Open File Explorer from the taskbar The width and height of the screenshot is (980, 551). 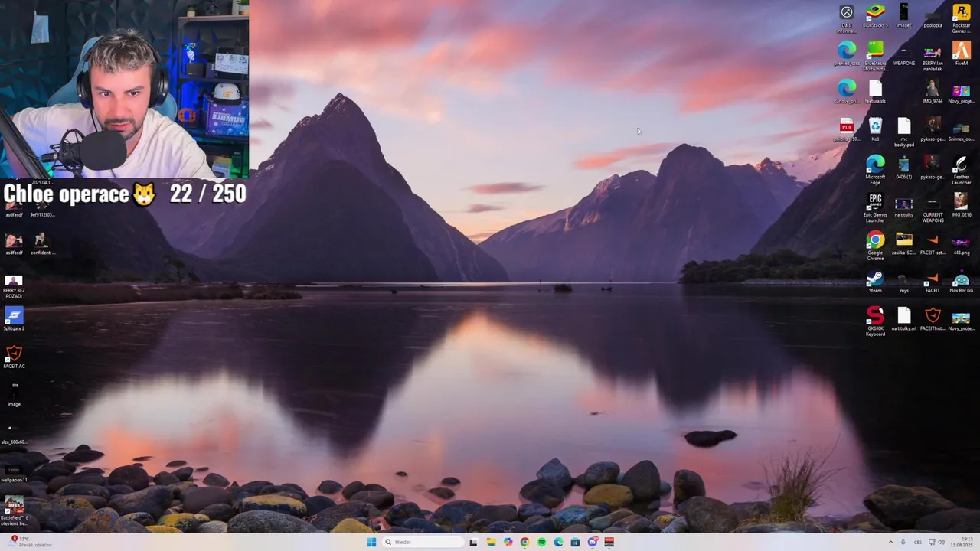click(x=491, y=542)
